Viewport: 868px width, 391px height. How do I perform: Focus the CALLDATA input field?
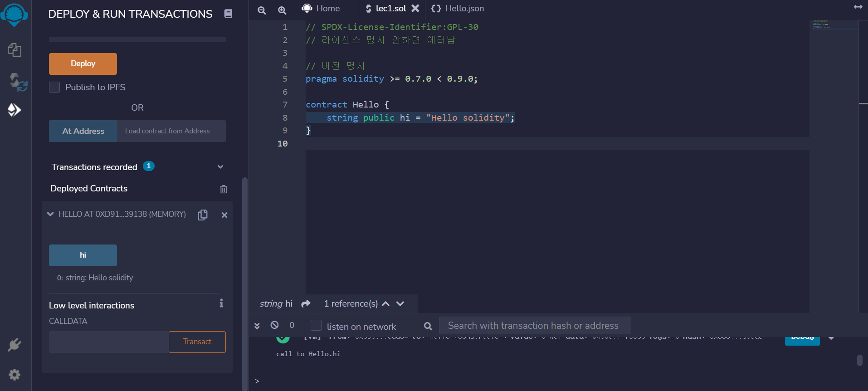point(109,342)
